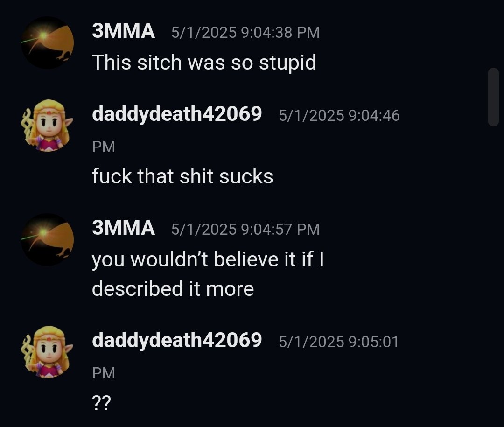Click the line "described it more"
The height and width of the screenshot is (427, 504).
pyautogui.click(x=173, y=288)
